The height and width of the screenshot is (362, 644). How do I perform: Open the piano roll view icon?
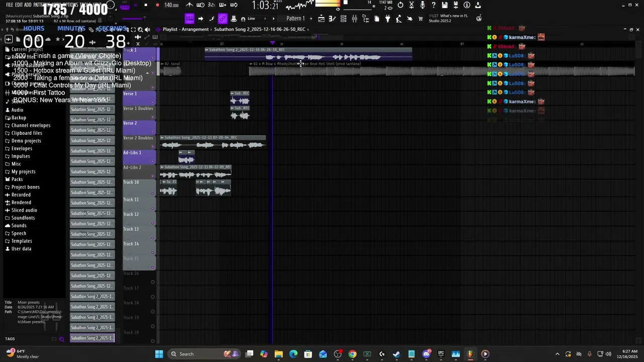coord(332,19)
